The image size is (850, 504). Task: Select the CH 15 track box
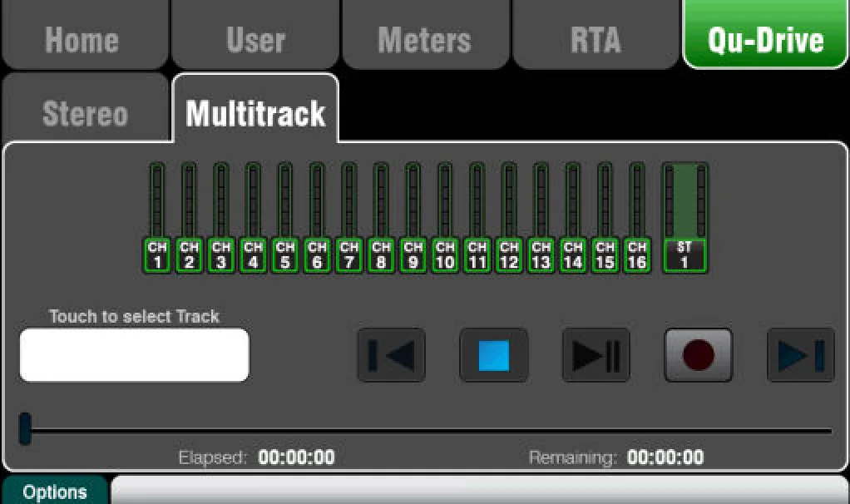click(x=605, y=254)
